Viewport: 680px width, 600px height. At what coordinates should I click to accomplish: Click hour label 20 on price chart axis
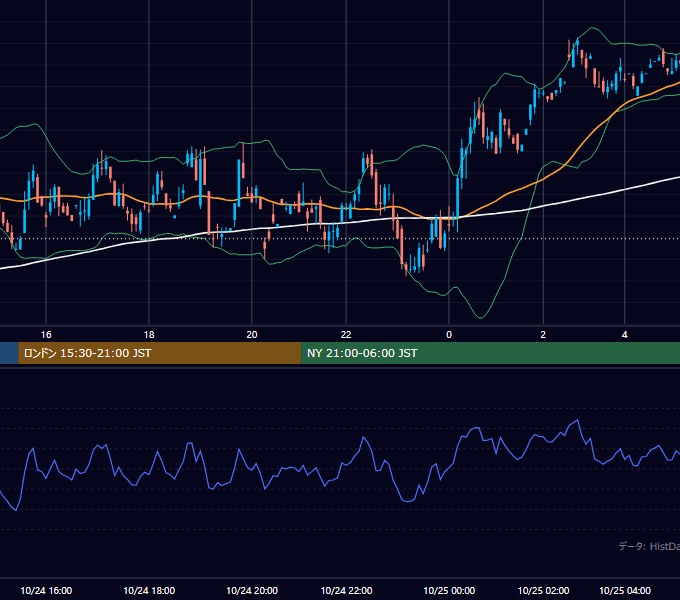252,335
